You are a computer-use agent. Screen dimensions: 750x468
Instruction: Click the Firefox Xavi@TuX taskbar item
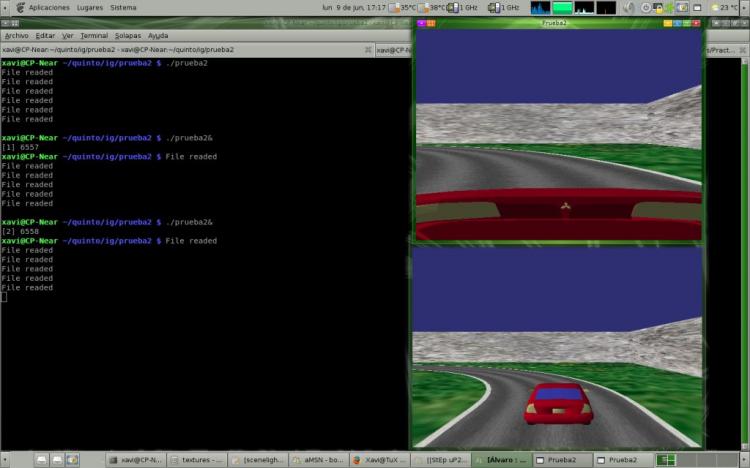[379, 460]
